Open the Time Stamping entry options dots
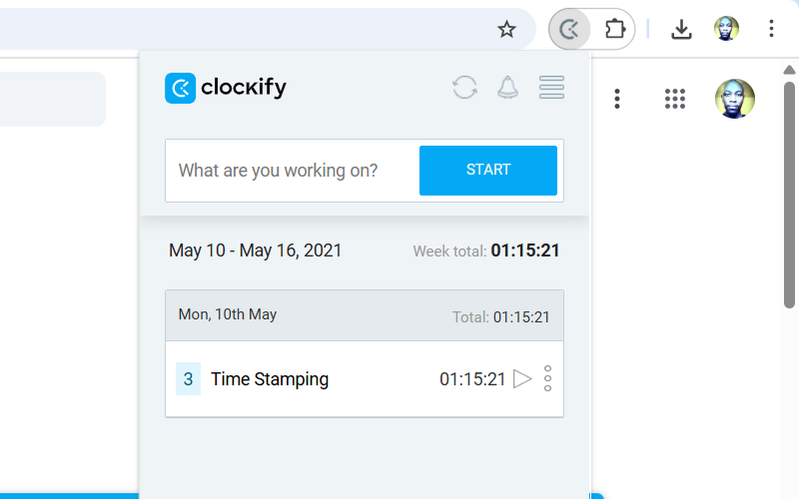 click(x=548, y=379)
